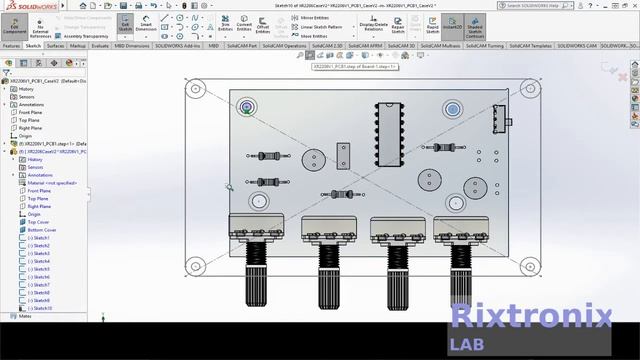Select the Spline sketch tool
This screenshot has width=640, height=360.
point(195,18)
